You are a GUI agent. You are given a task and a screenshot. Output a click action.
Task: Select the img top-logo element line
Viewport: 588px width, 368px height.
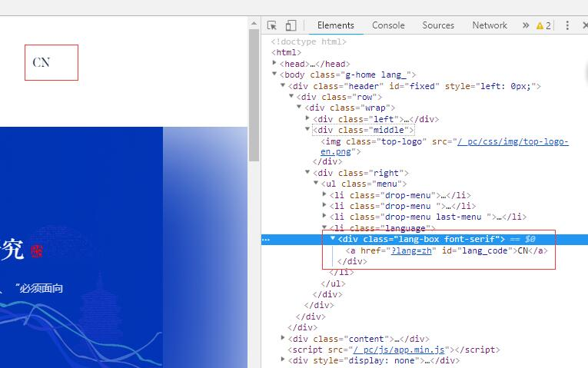point(444,147)
